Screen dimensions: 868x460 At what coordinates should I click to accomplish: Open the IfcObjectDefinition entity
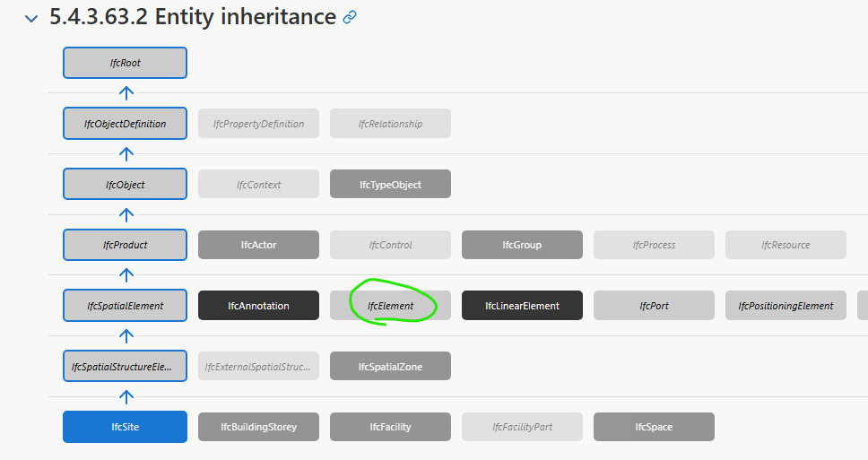click(126, 124)
